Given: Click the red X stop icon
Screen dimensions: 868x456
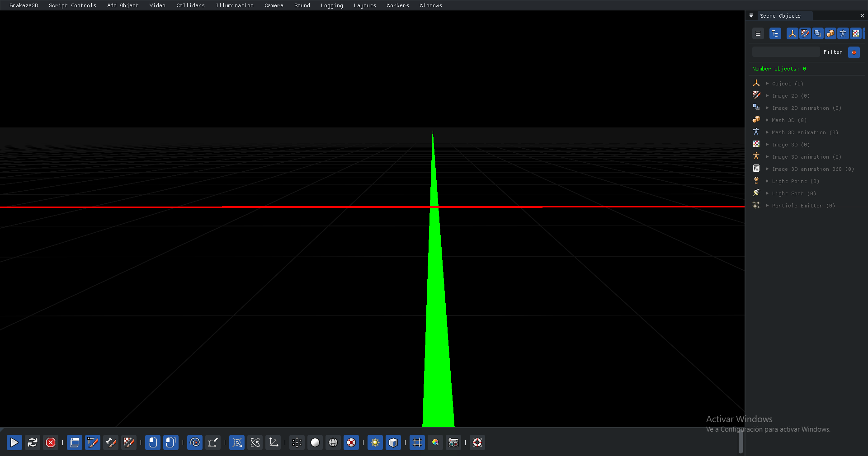Looking at the screenshot, I should pos(51,442).
